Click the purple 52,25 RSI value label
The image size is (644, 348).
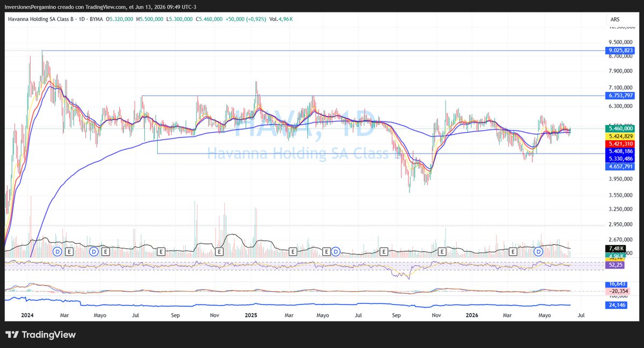(x=614, y=265)
